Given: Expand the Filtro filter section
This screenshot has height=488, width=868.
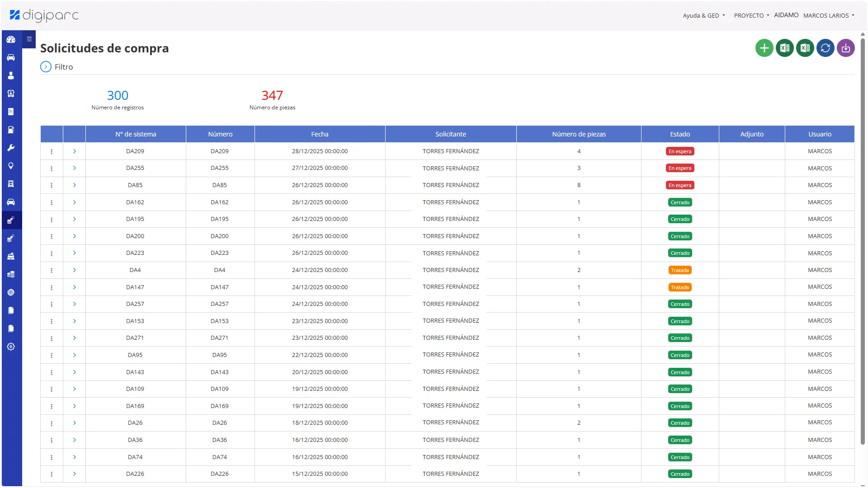Looking at the screenshot, I should (46, 67).
